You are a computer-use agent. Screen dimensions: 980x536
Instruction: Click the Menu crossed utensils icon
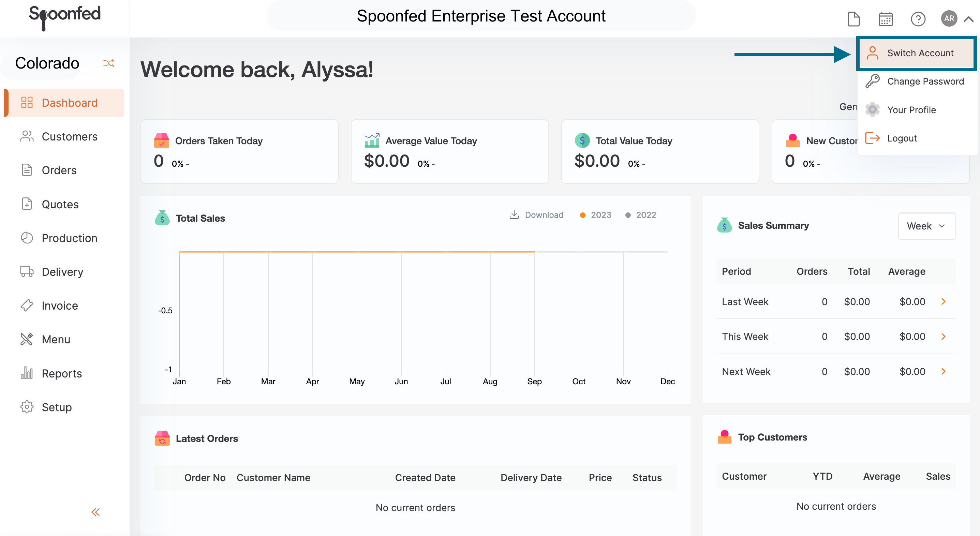pyautogui.click(x=27, y=339)
